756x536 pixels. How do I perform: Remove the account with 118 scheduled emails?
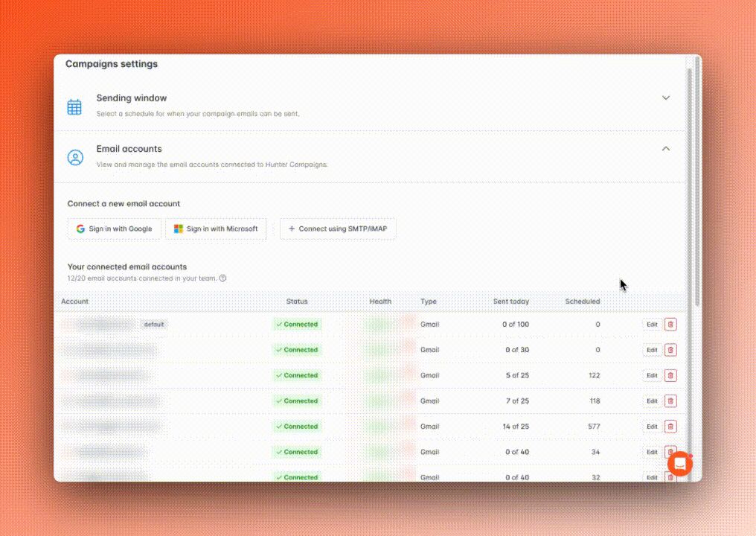pos(670,401)
